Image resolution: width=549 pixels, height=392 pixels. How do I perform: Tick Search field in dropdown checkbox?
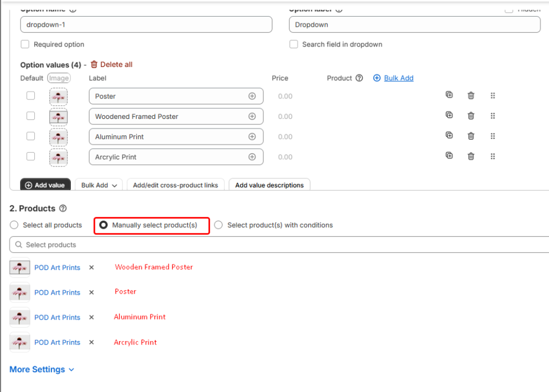294,44
